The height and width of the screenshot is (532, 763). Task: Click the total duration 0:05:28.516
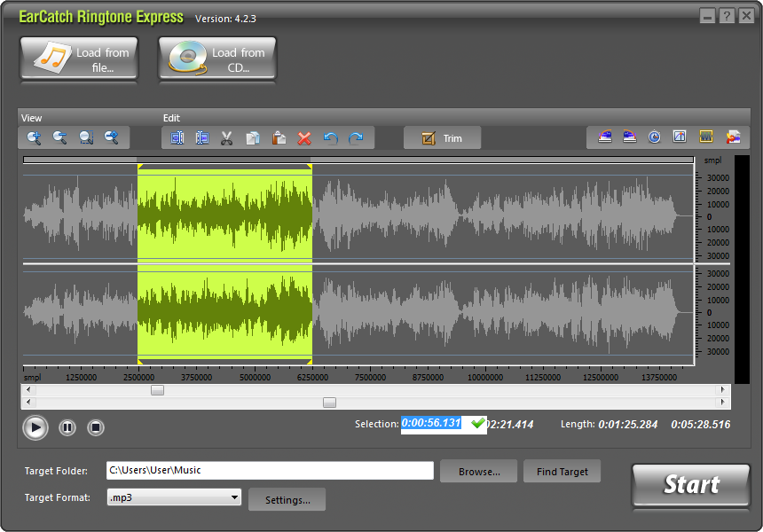click(701, 425)
